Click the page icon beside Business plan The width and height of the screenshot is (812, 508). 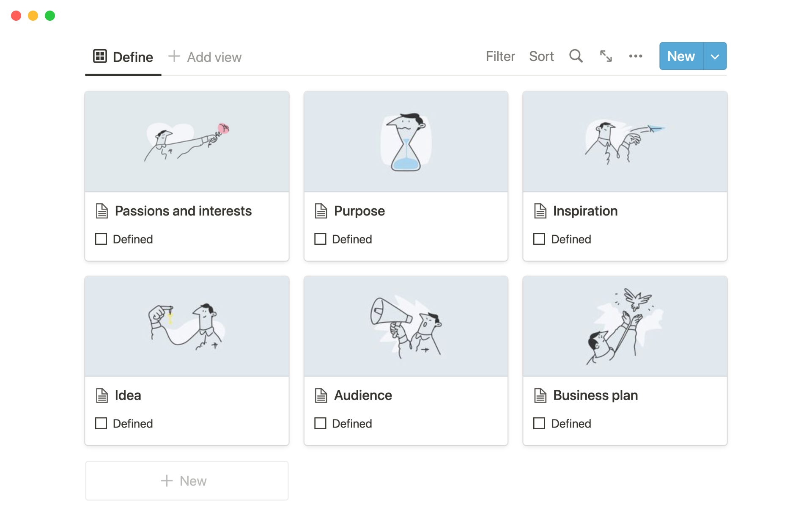pyautogui.click(x=540, y=395)
